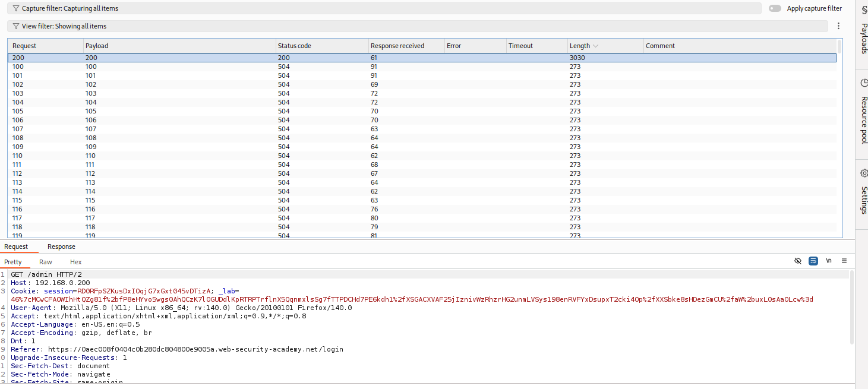This screenshot has height=389, width=868.
Task: Enable the Apply capture filter toggle
Action: pyautogui.click(x=775, y=8)
